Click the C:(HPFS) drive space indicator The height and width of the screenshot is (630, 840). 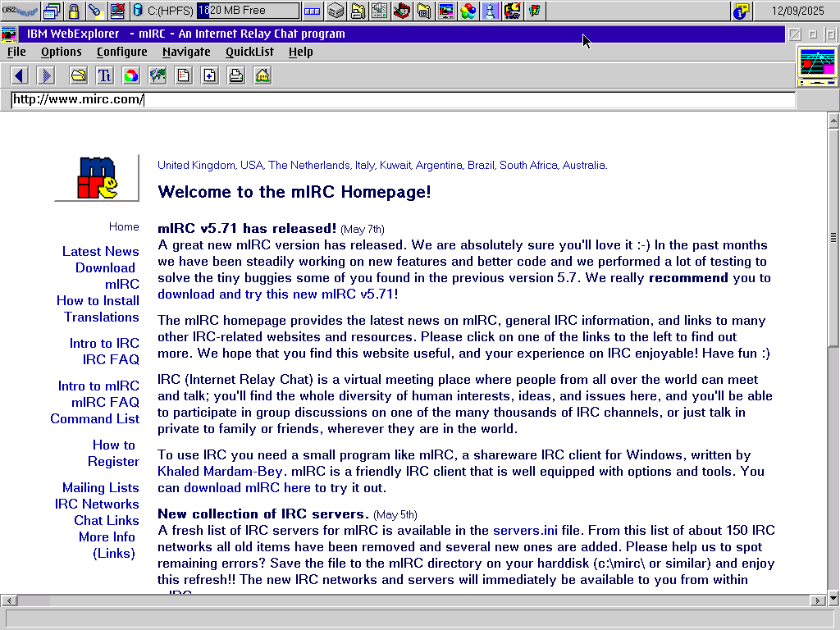[x=216, y=11]
